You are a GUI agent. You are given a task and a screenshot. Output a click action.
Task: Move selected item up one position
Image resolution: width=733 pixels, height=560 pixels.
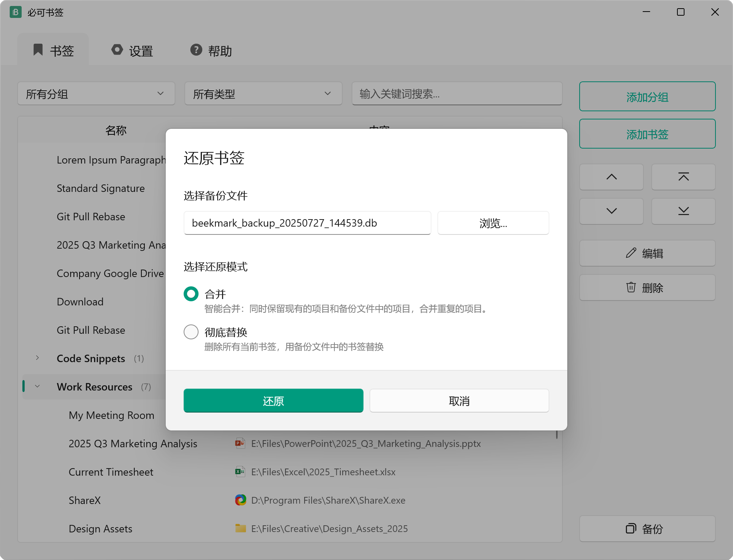[612, 177]
